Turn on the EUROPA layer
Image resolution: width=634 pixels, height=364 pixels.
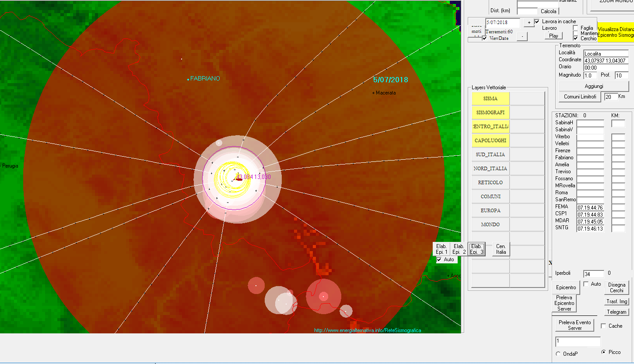point(490,210)
